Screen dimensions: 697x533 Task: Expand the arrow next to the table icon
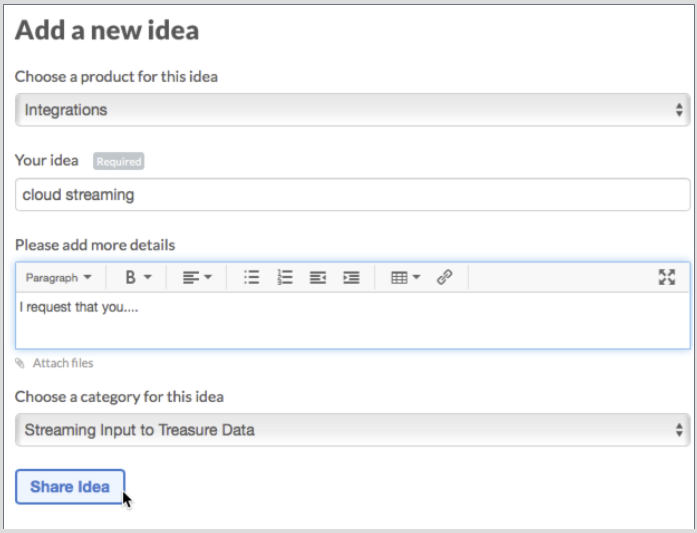coord(416,277)
